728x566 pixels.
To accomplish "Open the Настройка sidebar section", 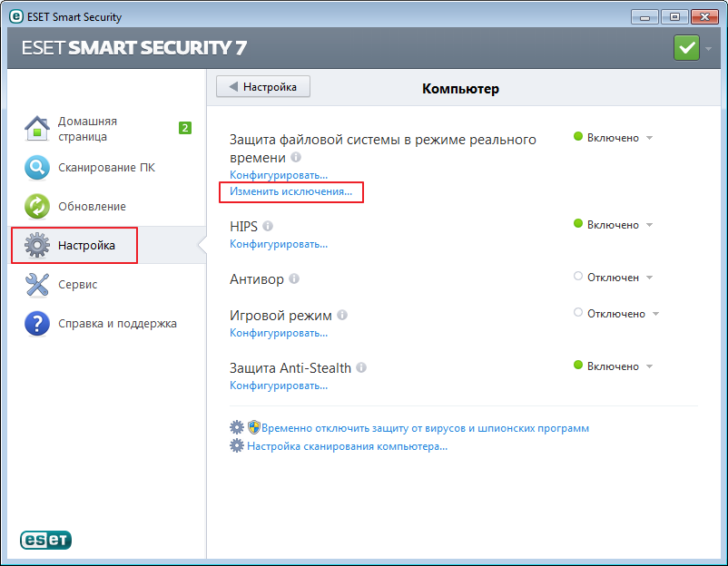I will [85, 246].
